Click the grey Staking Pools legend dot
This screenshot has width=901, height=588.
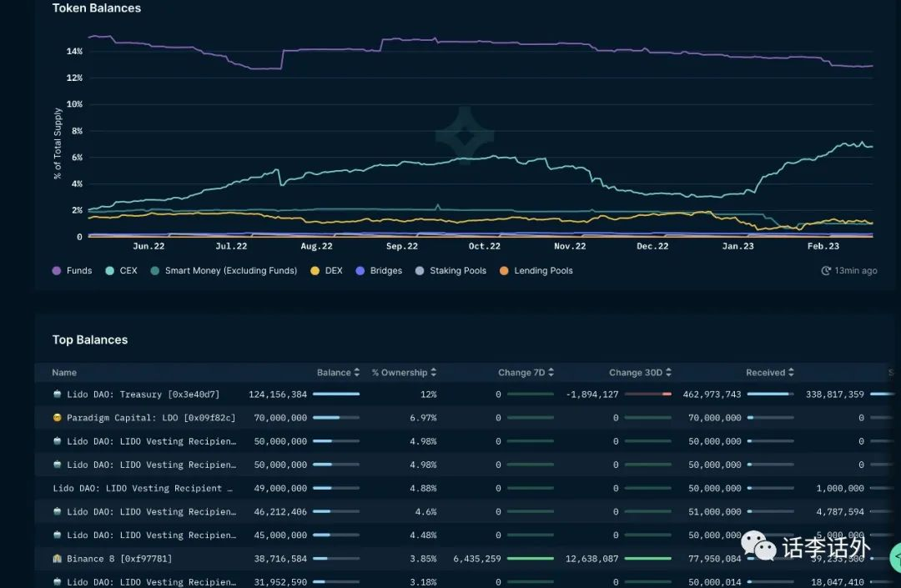point(420,270)
